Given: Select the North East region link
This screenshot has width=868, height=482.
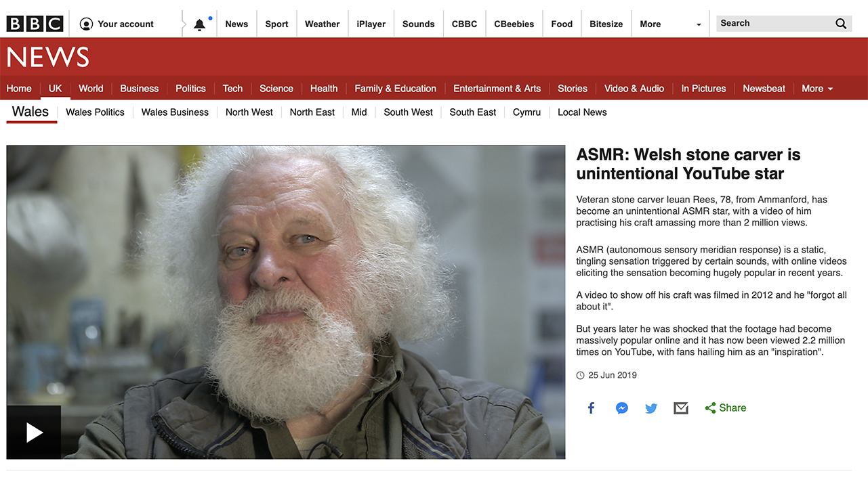Looking at the screenshot, I should [x=312, y=112].
